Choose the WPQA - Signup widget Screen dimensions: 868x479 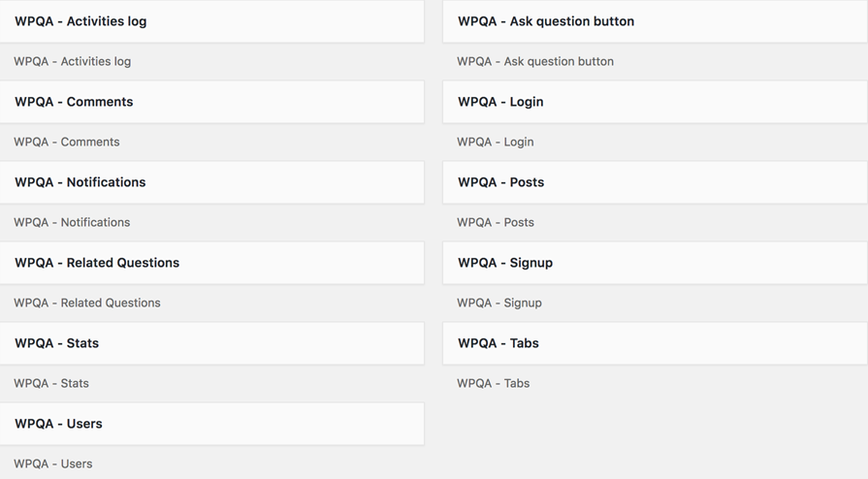click(655, 263)
